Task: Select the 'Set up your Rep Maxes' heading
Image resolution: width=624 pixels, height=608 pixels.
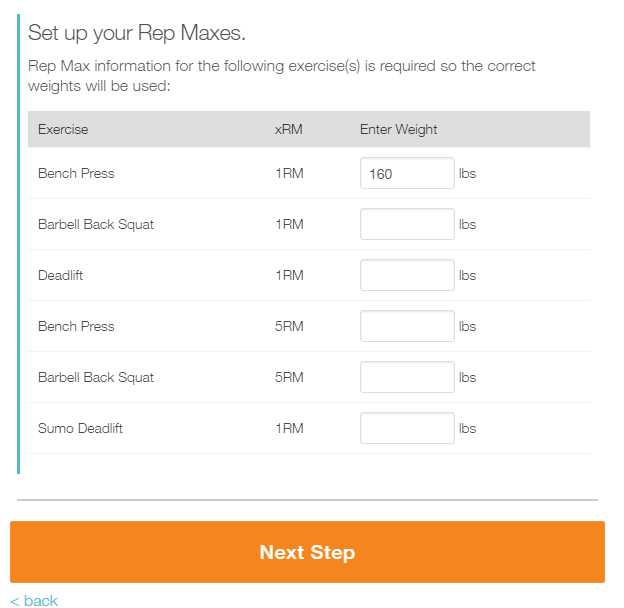Action: (136, 33)
